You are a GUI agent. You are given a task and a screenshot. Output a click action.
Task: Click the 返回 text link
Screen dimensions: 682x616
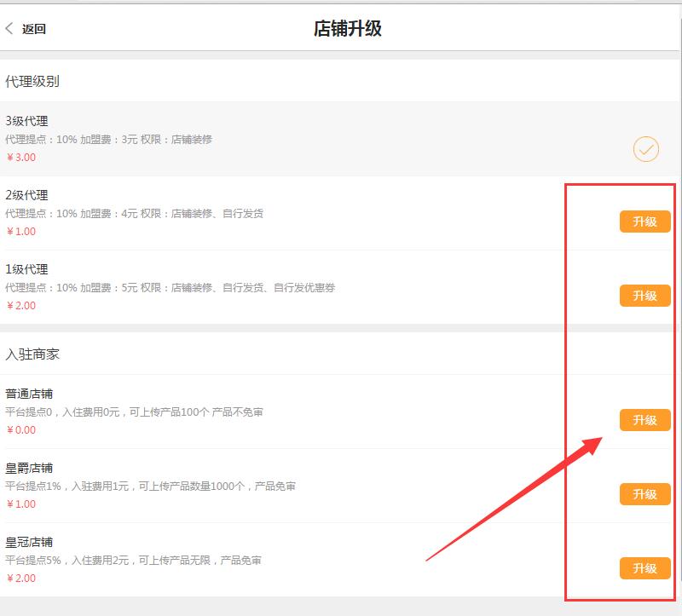(x=34, y=29)
